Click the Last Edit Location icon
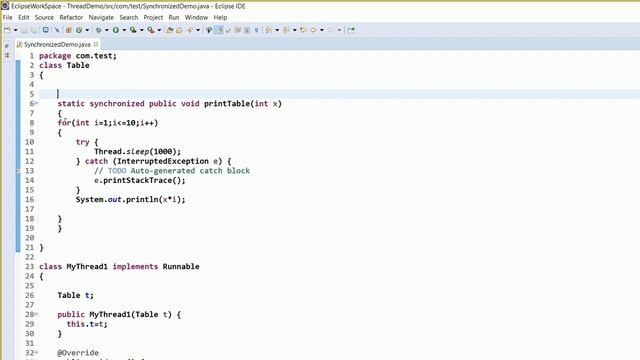The image size is (640, 360). [x=303, y=30]
